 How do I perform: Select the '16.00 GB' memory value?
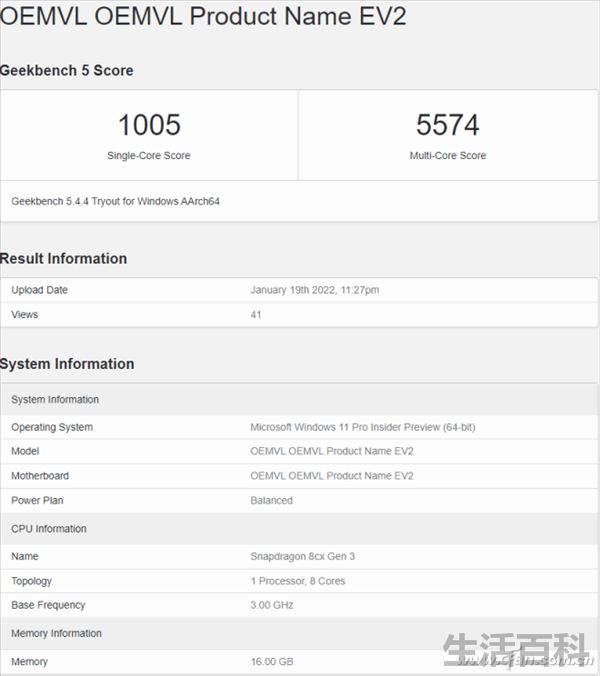click(272, 662)
